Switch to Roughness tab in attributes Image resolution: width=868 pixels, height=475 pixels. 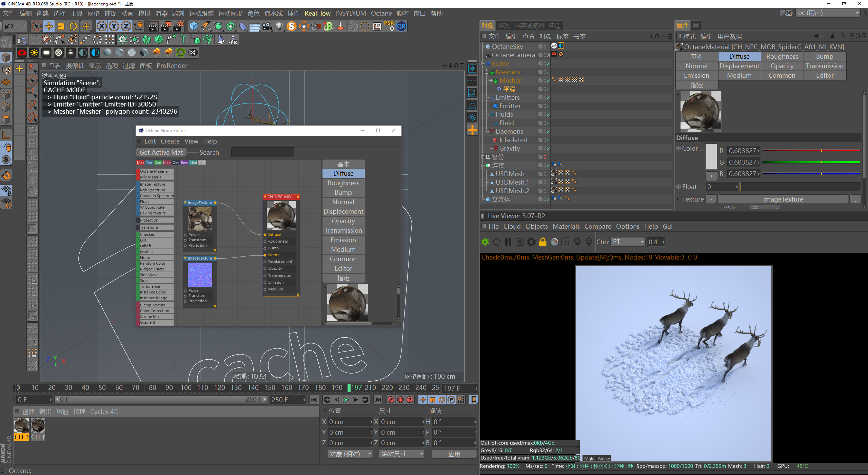point(782,56)
